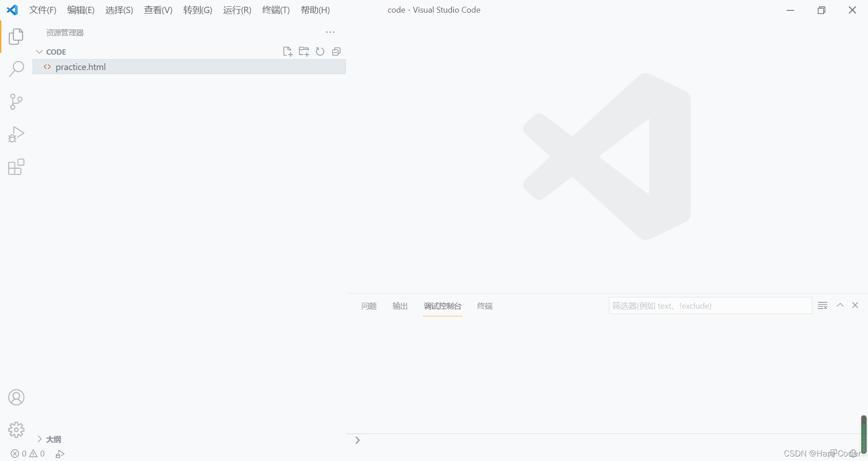
Task: Show errors count in status bar
Action: tap(19, 454)
